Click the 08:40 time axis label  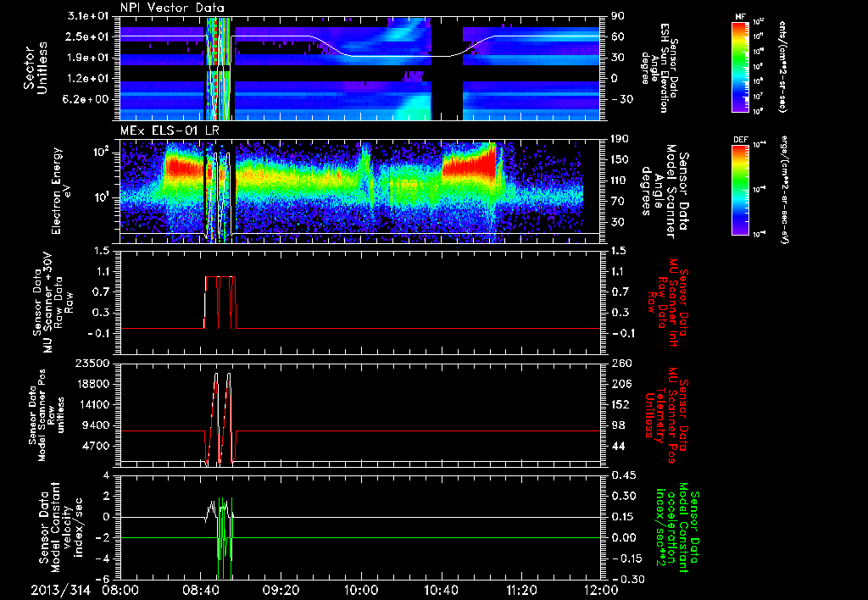click(200, 590)
